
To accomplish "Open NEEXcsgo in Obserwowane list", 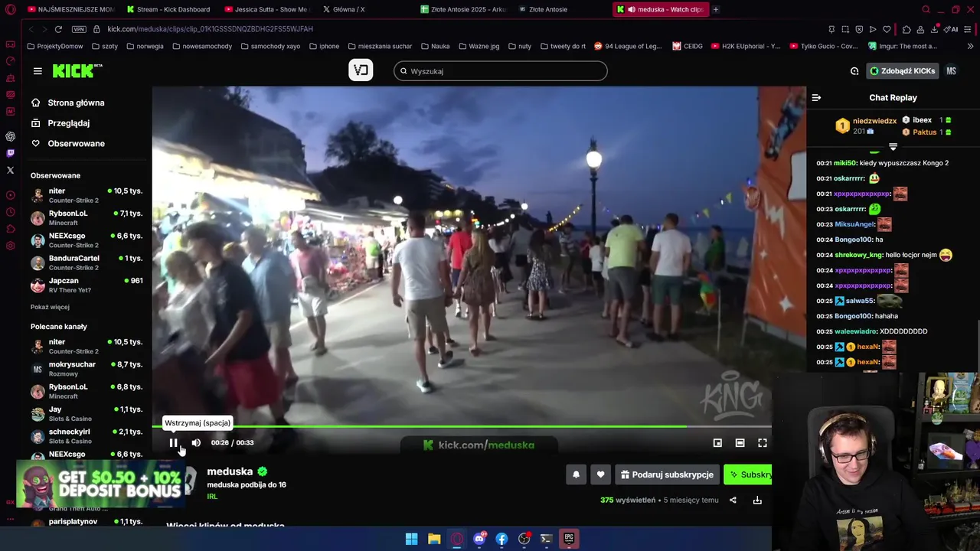I will pos(87,240).
